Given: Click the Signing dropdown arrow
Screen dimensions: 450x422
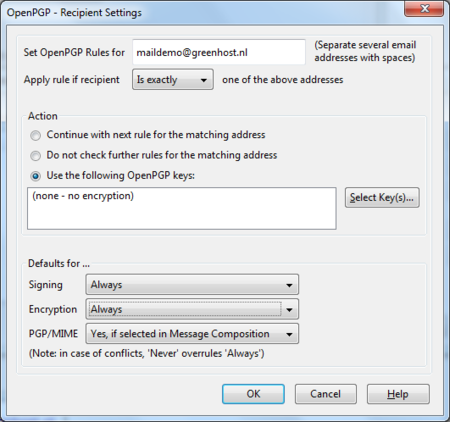Looking at the screenshot, I should pos(289,285).
